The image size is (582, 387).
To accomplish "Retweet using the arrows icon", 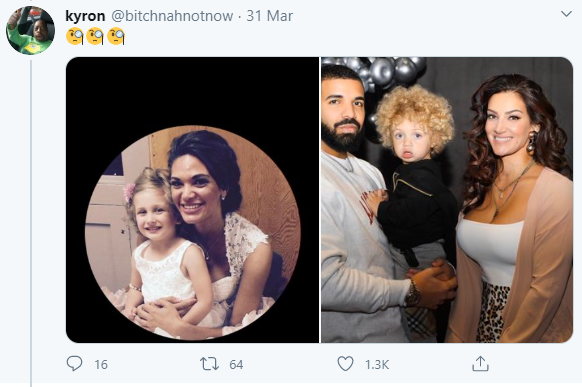I will 209,364.
